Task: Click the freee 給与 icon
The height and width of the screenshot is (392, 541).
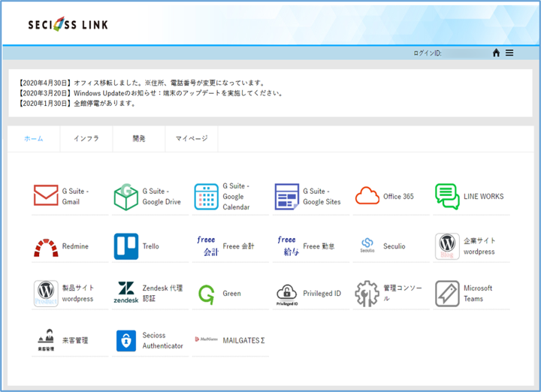Action: click(288, 246)
